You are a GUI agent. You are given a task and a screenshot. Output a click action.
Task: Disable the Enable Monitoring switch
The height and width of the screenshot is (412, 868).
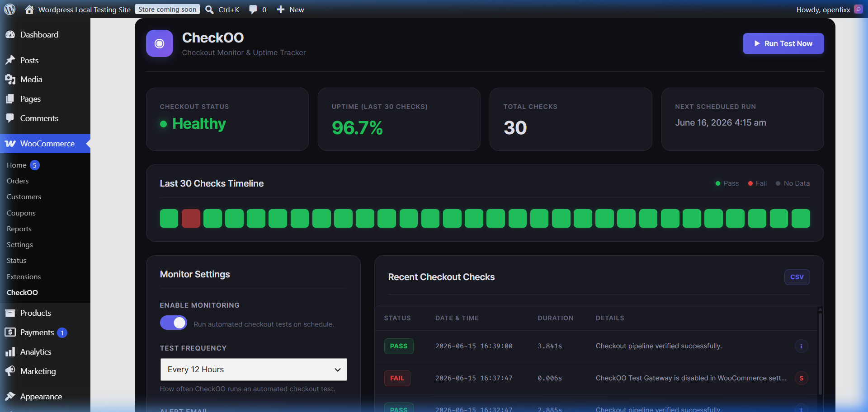click(x=174, y=323)
